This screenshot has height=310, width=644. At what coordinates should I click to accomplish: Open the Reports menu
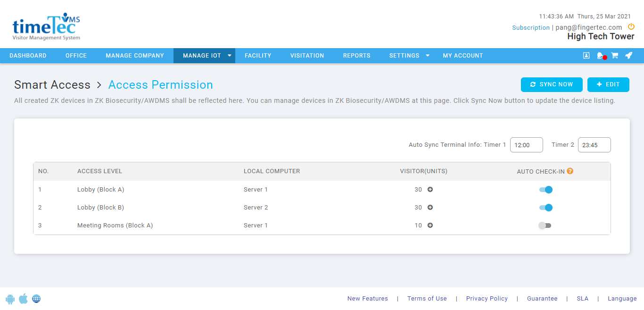(x=356, y=56)
